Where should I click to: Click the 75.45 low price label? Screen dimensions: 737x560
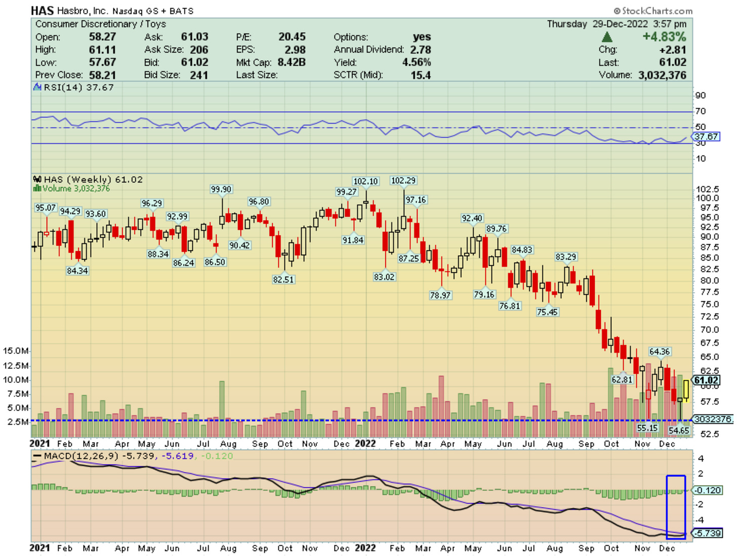[547, 312]
